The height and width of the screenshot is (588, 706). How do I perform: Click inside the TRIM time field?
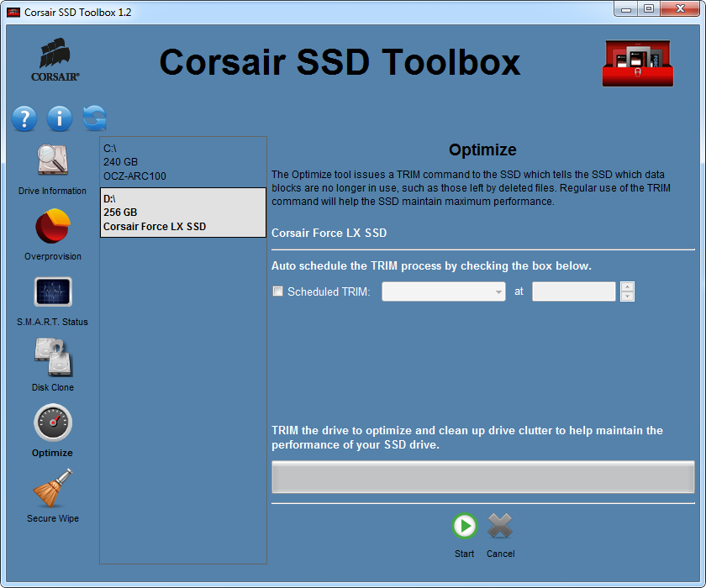(574, 291)
